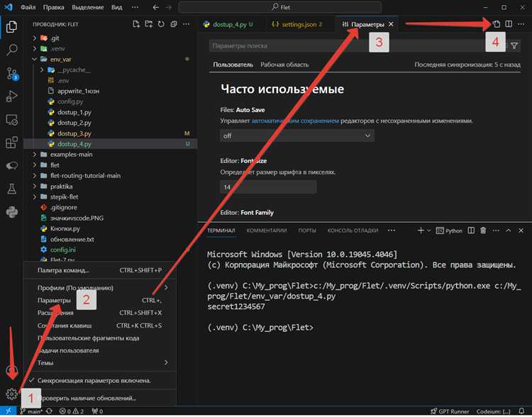Add a new terminal with plus icon
532x417 pixels.
click(x=421, y=230)
